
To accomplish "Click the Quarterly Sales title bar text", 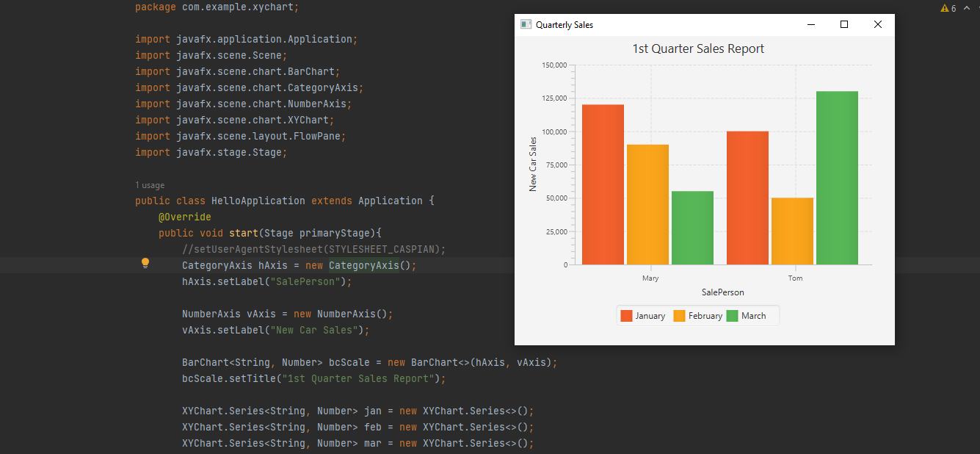I will (x=565, y=24).
